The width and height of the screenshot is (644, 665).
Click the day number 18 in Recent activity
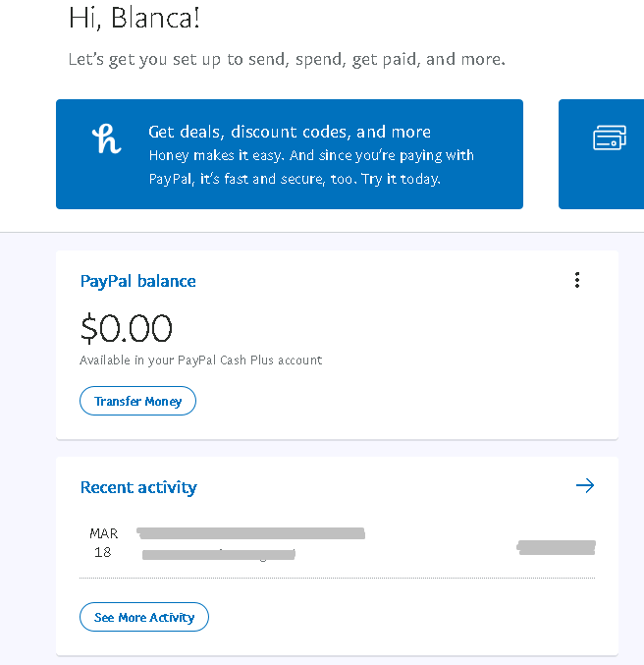(x=103, y=553)
